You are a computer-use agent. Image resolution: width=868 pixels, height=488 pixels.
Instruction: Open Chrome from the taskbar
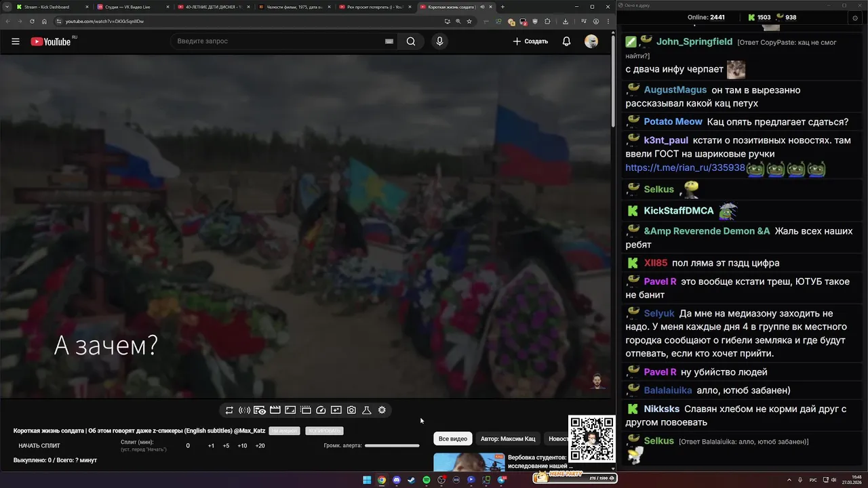[382, 480]
